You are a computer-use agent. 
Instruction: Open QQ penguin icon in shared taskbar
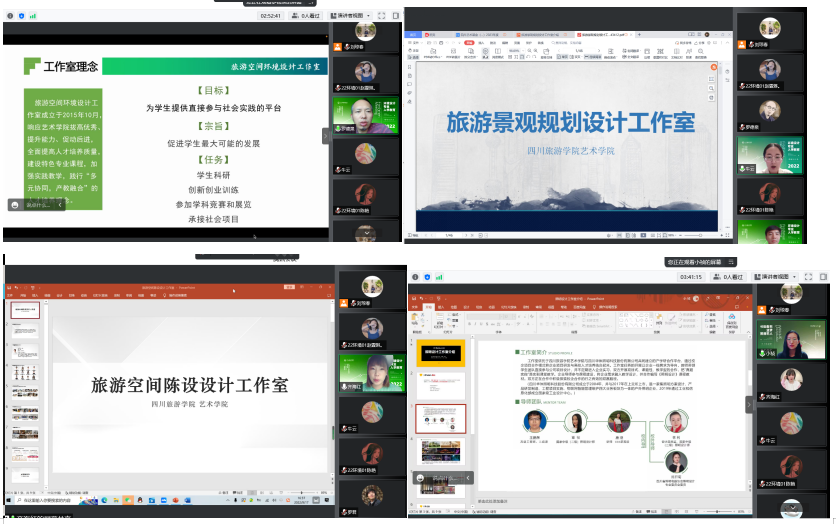click(140, 501)
